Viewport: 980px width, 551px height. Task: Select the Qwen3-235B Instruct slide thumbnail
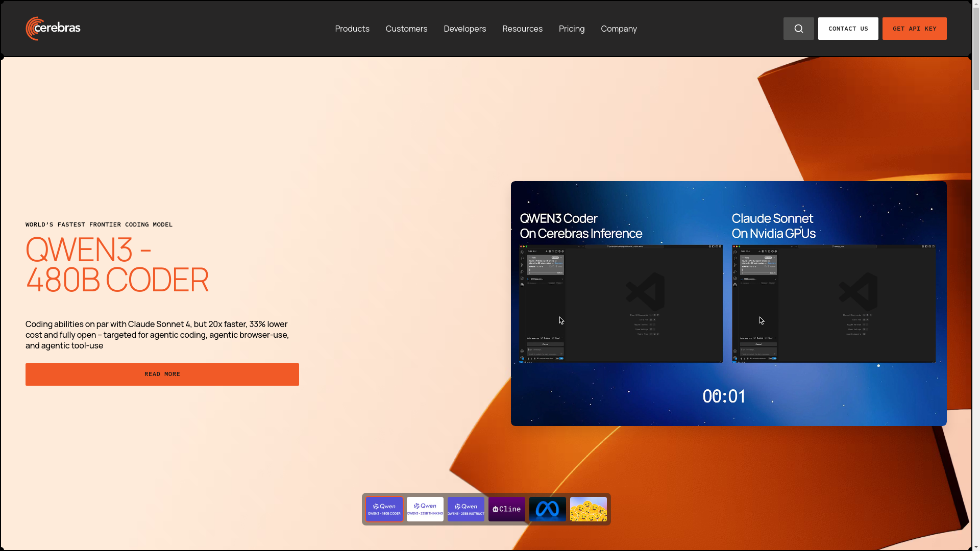466,509
